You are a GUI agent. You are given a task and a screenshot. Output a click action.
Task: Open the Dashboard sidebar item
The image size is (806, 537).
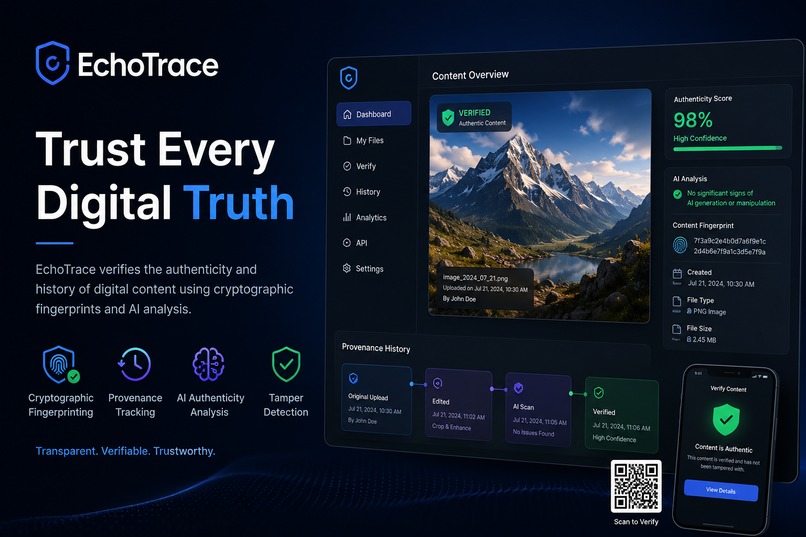[x=374, y=114]
